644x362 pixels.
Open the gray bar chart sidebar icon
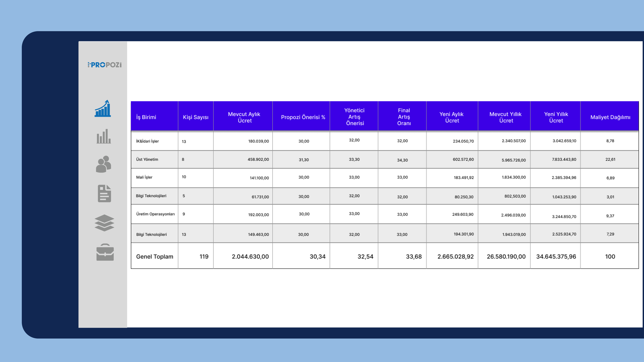click(104, 136)
